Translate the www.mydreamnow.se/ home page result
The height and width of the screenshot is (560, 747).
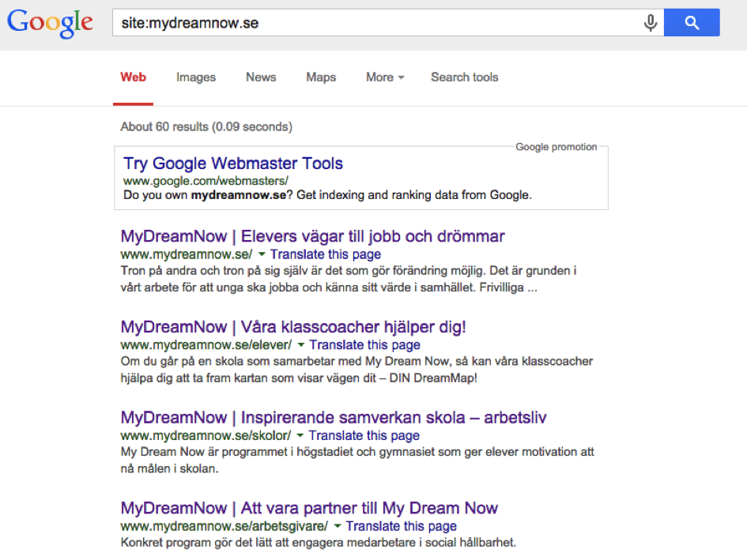[326, 254]
